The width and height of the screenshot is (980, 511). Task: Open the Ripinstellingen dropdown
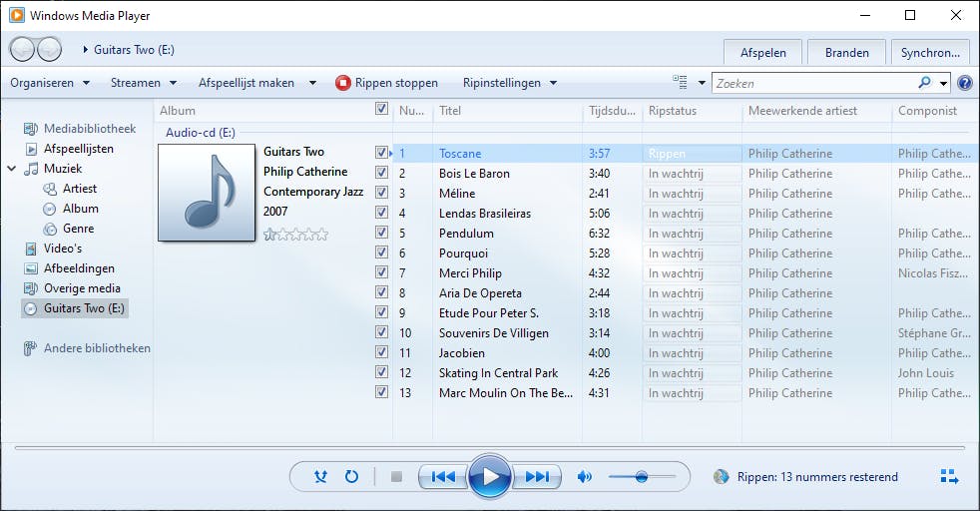(x=509, y=83)
